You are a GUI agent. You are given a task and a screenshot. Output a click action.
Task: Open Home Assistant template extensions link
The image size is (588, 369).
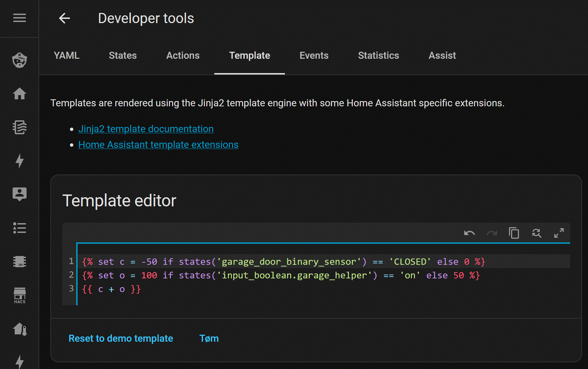tap(158, 145)
